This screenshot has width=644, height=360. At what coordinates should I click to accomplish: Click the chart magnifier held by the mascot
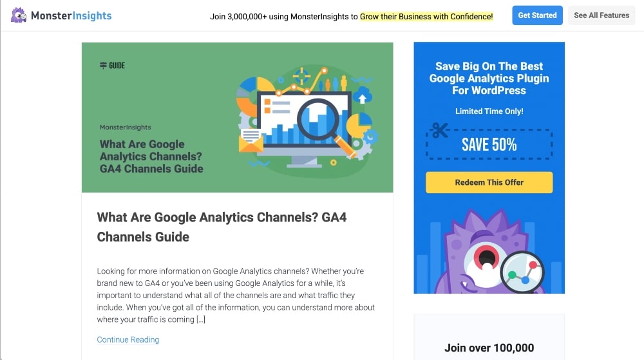[522, 272]
